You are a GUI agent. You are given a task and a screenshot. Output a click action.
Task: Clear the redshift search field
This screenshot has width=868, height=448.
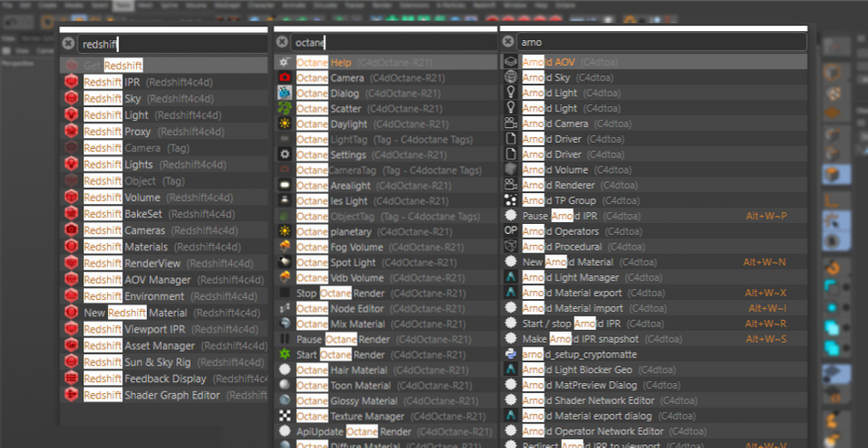tap(68, 44)
